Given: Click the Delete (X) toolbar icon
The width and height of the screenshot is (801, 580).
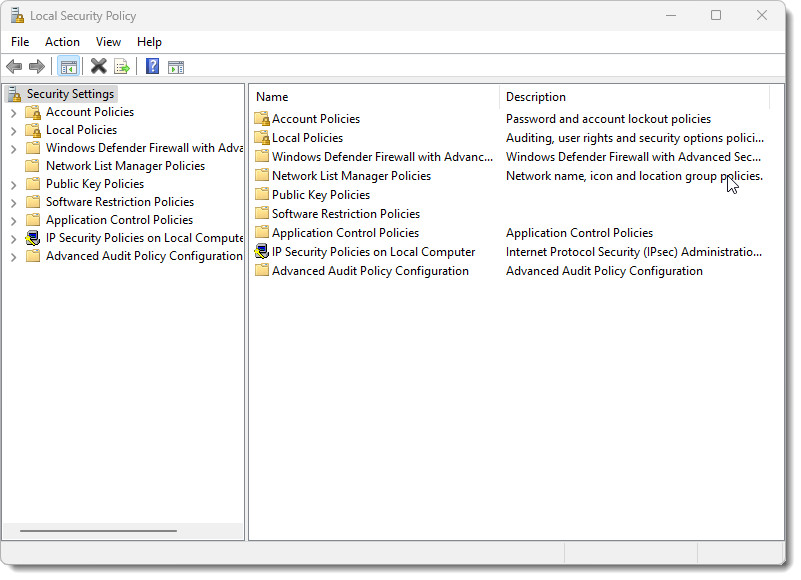Looking at the screenshot, I should [x=98, y=67].
